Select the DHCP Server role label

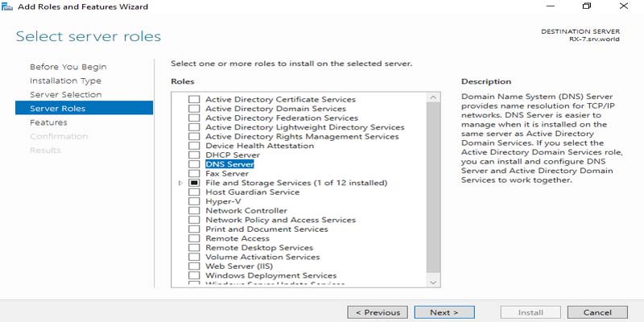tap(233, 155)
